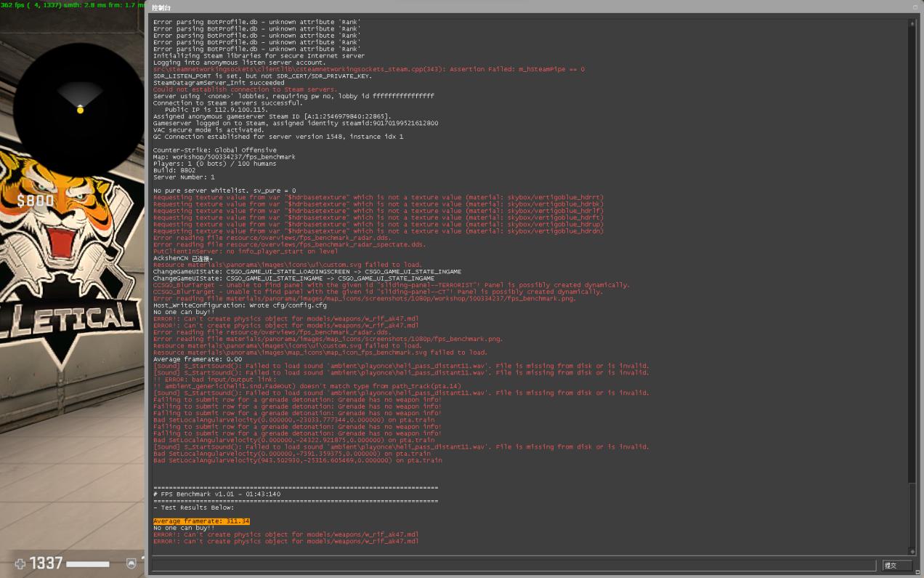Click the console scrollbar up arrow

tap(912, 23)
